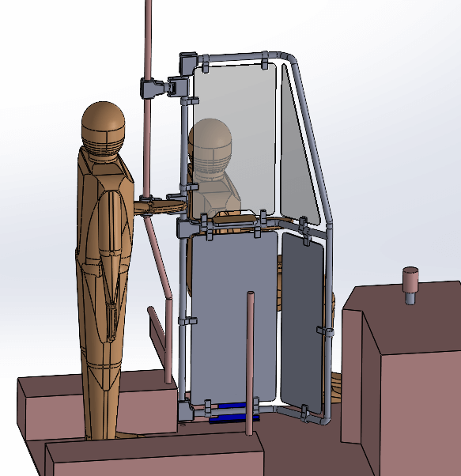Screen dimensions: 461x476
Task: Select the lower gray front panel
Action: tap(234, 317)
